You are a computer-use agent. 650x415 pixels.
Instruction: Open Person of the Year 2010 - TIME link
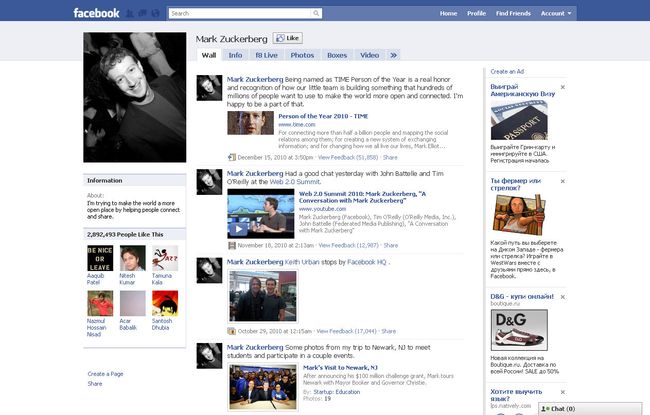point(323,116)
